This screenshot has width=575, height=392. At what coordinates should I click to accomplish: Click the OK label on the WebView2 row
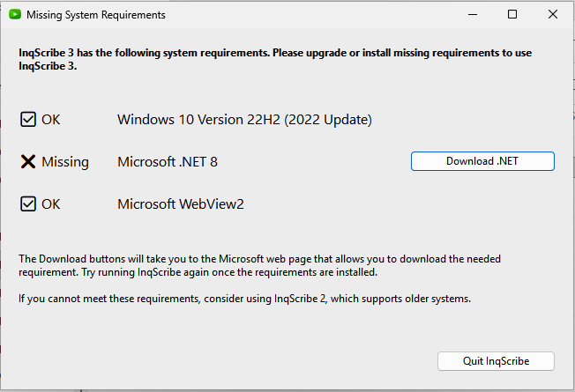(x=50, y=204)
